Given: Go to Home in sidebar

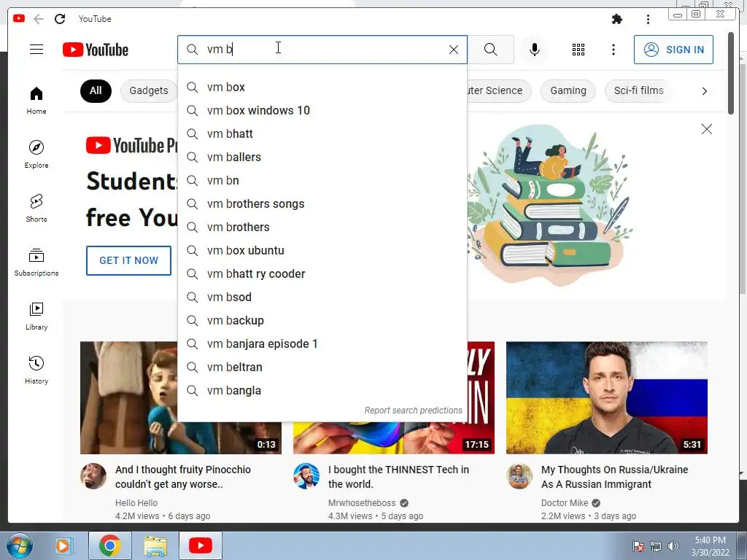Looking at the screenshot, I should pos(36,100).
